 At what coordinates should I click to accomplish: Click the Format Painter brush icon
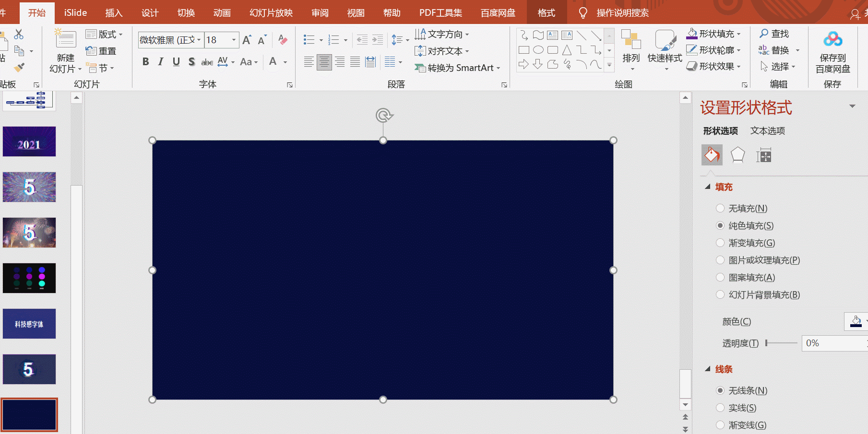19,67
